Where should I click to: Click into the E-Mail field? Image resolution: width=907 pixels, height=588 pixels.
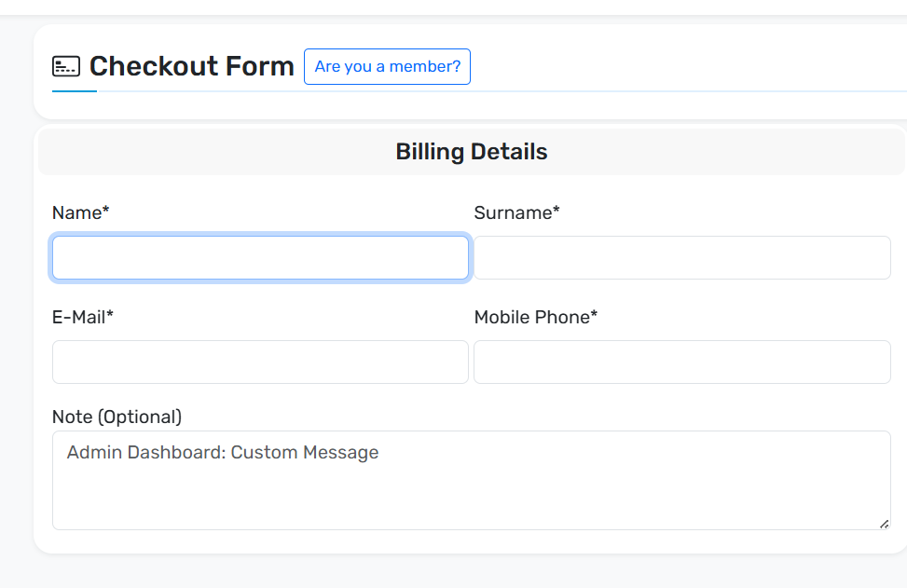260,362
